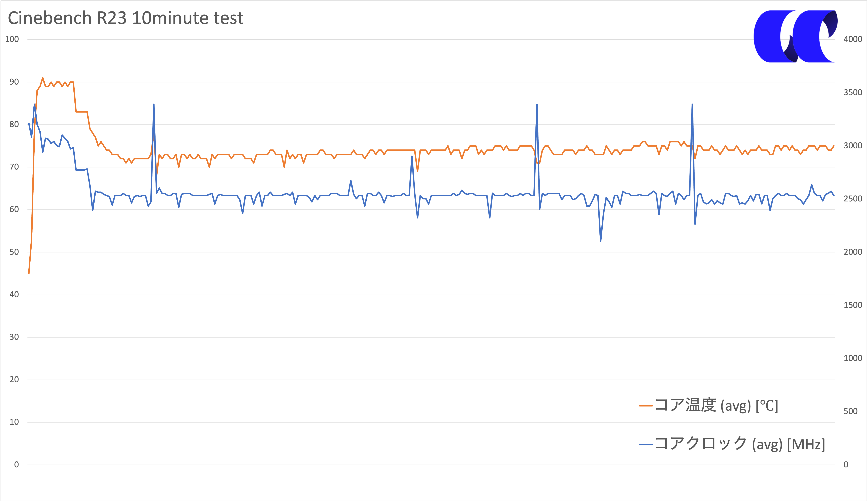The image size is (868, 502).
Task: Click the lowest blue clock dip
Action: click(600, 241)
